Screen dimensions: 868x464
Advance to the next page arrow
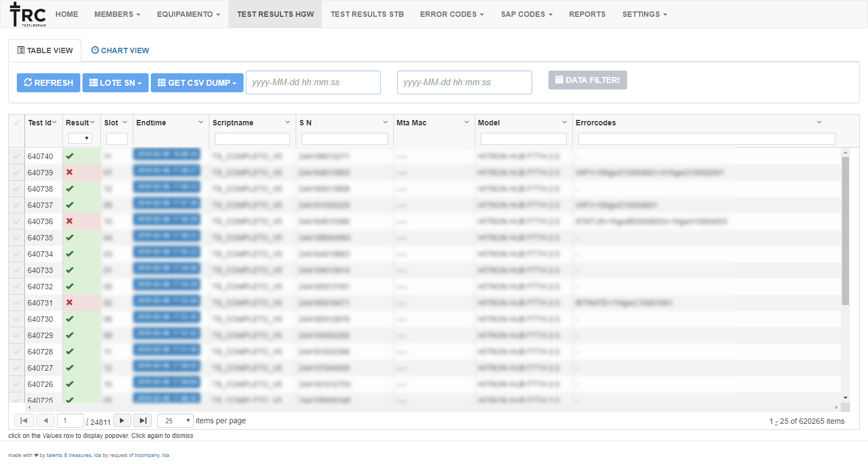122,421
